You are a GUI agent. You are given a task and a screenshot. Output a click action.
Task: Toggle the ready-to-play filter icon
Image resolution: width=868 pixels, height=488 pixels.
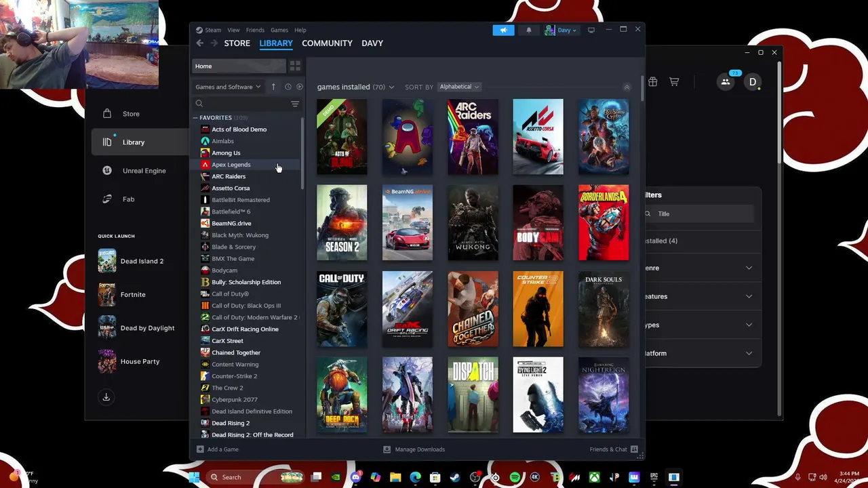[300, 87]
